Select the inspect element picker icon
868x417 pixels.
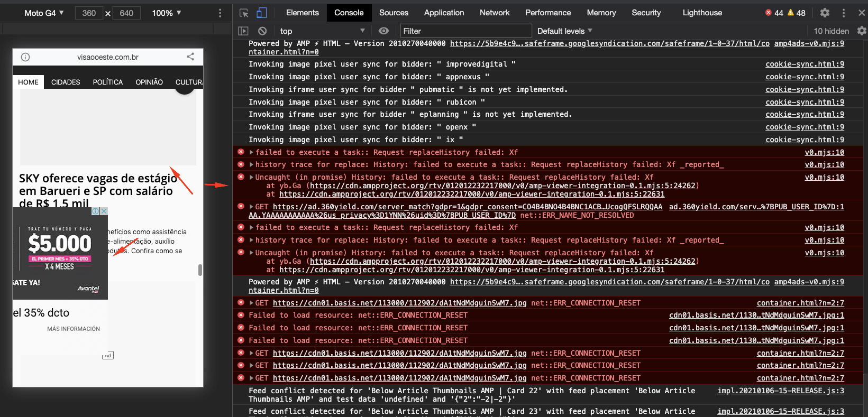click(244, 13)
